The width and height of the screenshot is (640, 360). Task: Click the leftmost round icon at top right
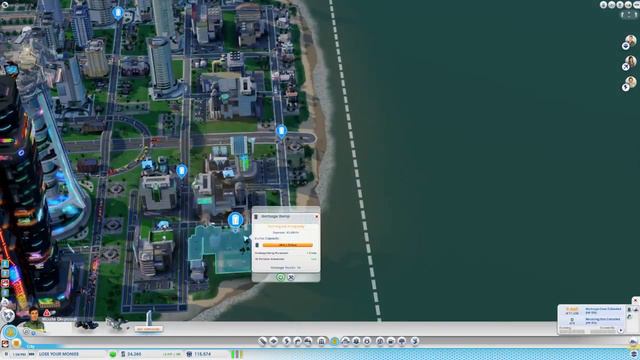click(x=603, y=5)
